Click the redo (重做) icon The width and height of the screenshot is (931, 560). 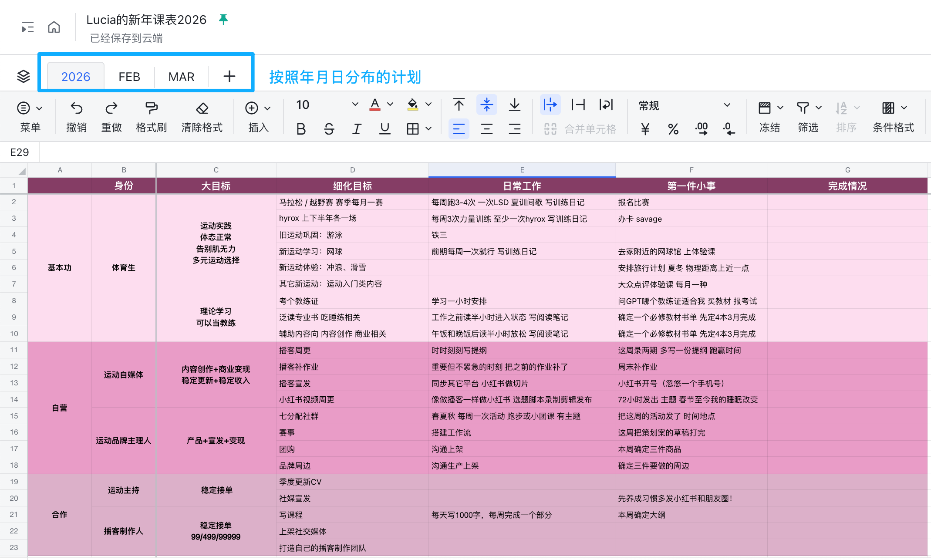pyautogui.click(x=111, y=108)
